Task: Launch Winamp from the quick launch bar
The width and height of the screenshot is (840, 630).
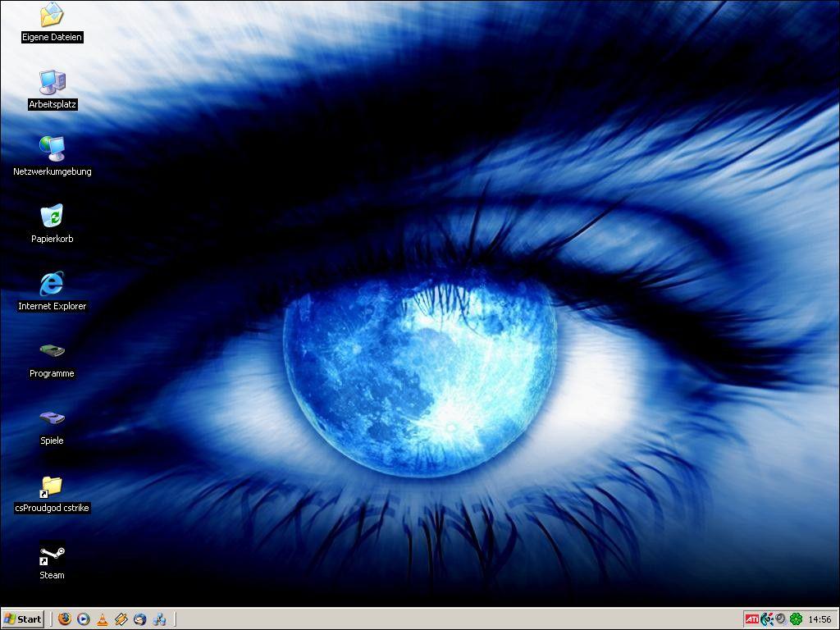Action: [x=121, y=619]
